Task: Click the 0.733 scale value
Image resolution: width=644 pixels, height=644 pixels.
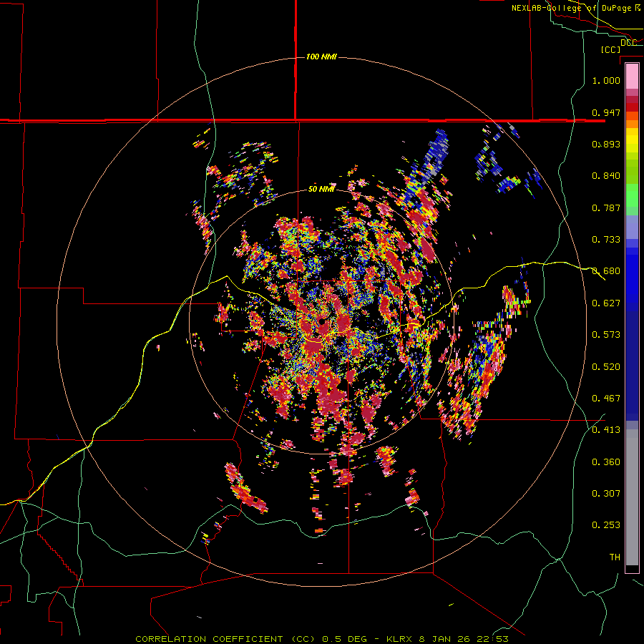Action: pos(606,240)
